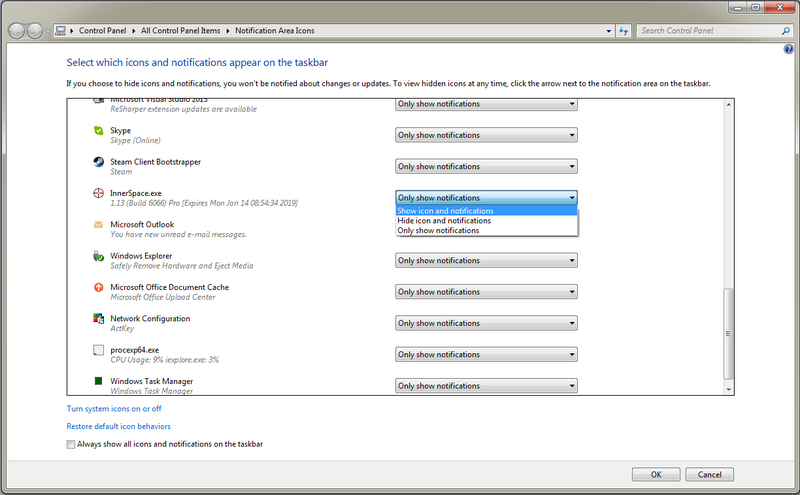Confirm changes with the OK button
800x495 pixels.
[656, 475]
